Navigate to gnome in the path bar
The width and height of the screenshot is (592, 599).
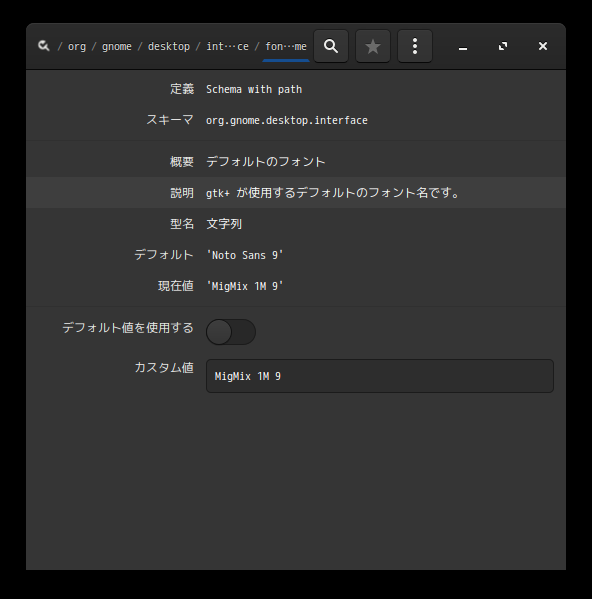pos(116,47)
